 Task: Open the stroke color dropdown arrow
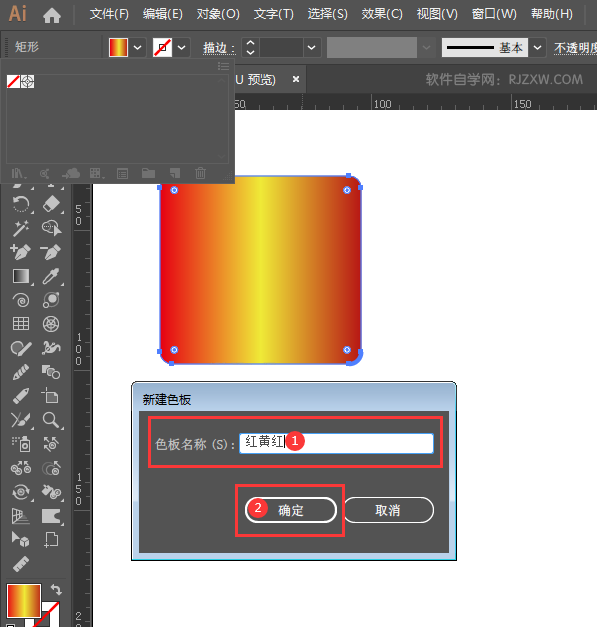[181, 48]
